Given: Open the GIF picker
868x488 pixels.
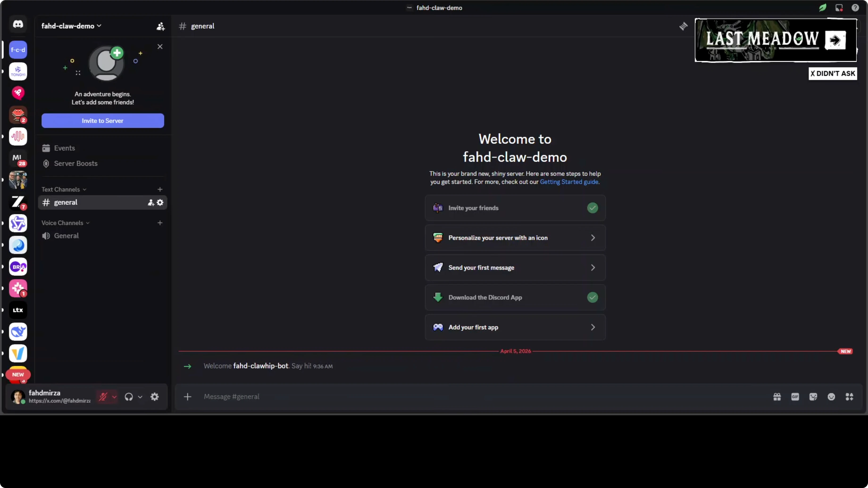Looking at the screenshot, I should [795, 397].
